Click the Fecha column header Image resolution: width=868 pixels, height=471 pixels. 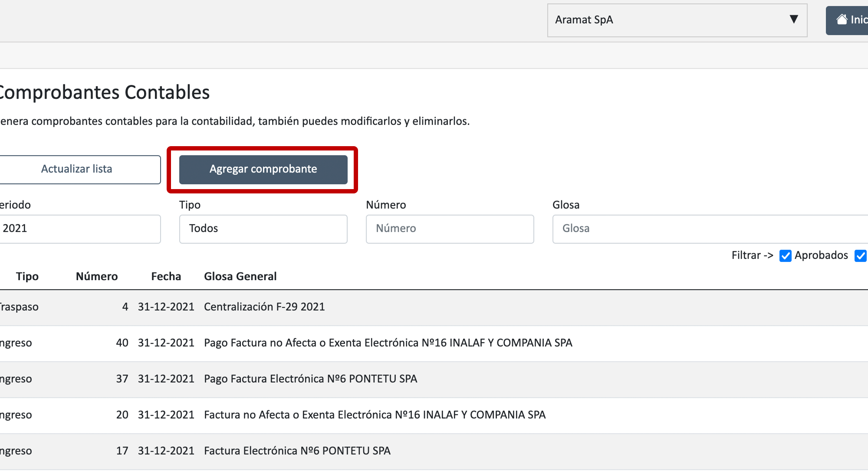coord(166,276)
